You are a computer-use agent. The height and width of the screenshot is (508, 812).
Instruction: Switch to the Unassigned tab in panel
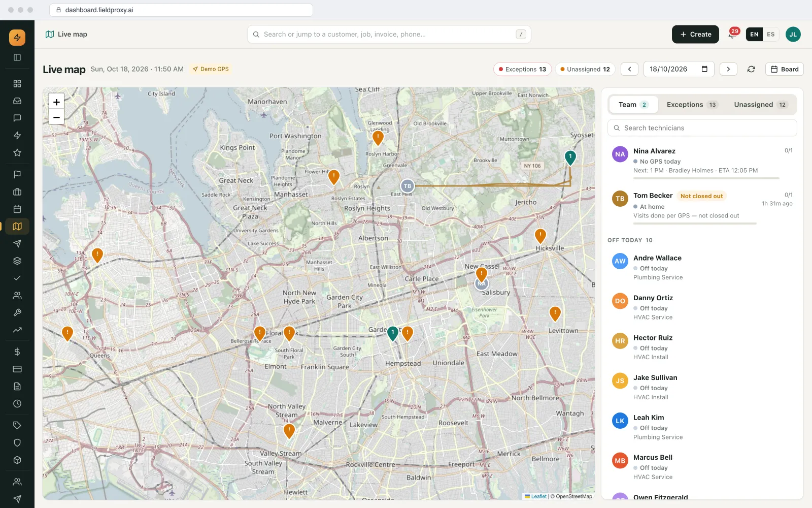[x=761, y=105]
